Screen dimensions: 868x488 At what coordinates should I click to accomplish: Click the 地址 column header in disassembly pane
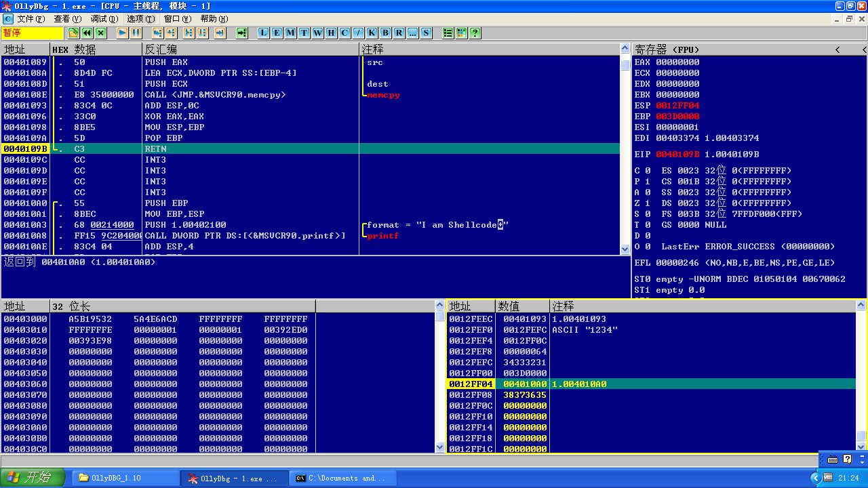click(x=26, y=49)
